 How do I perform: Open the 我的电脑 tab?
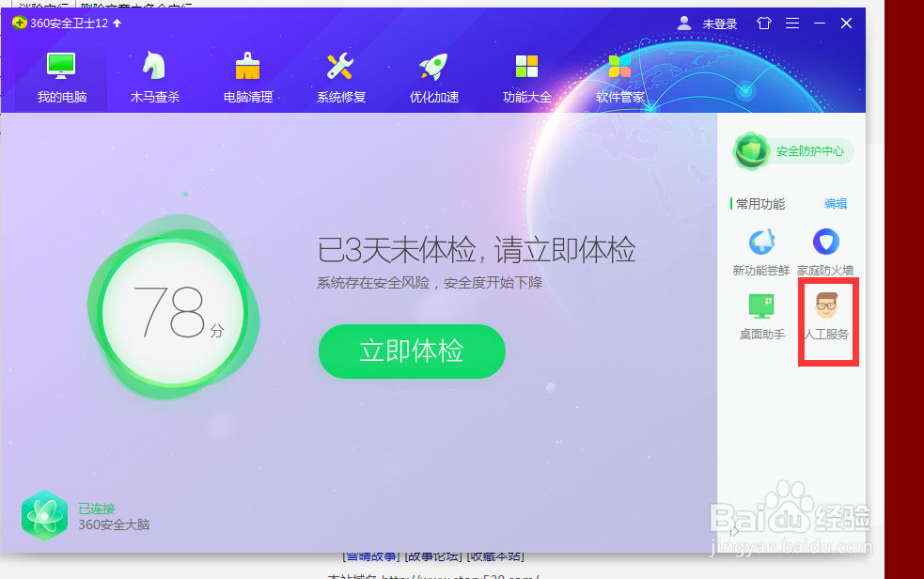[62, 78]
